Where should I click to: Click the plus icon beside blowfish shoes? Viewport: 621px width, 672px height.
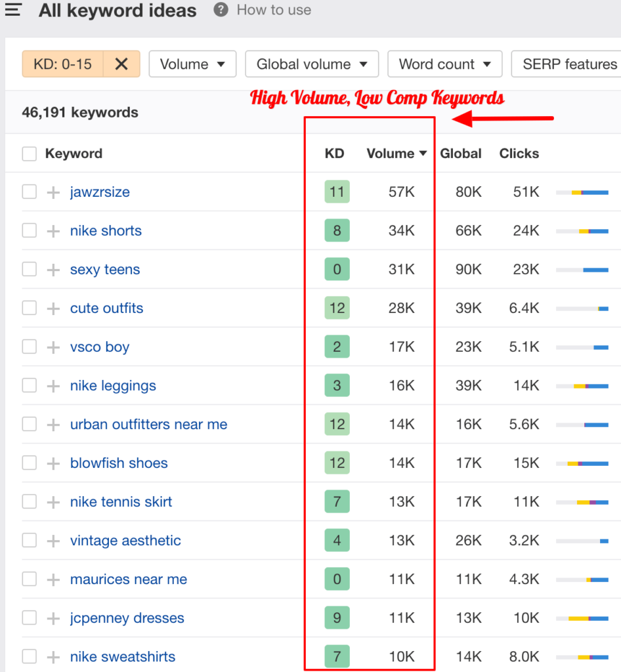pos(53,463)
